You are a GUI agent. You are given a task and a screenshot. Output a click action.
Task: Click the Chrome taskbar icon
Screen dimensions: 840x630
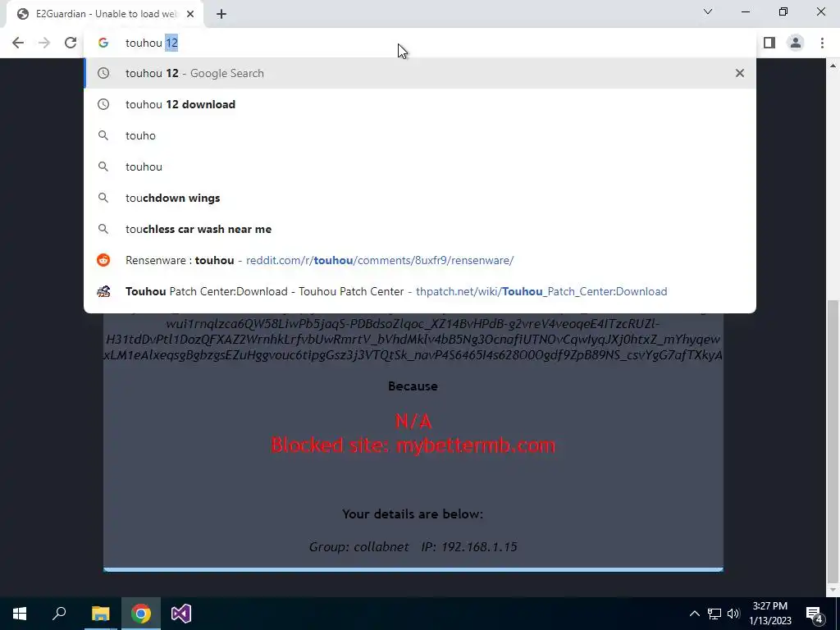coord(141,614)
